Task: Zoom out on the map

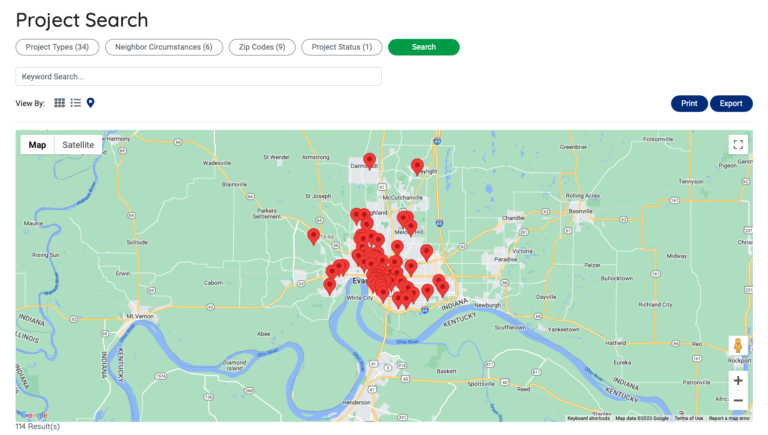Action: (x=738, y=401)
